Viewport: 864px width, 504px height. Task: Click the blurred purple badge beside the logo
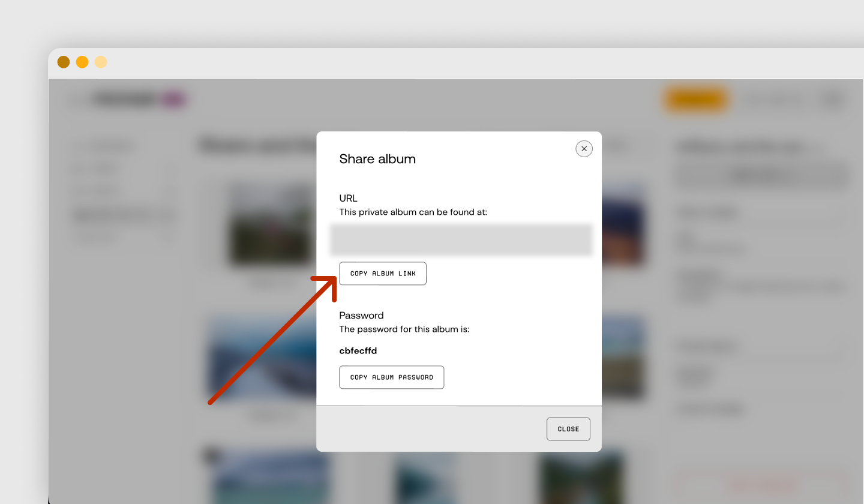(x=174, y=99)
